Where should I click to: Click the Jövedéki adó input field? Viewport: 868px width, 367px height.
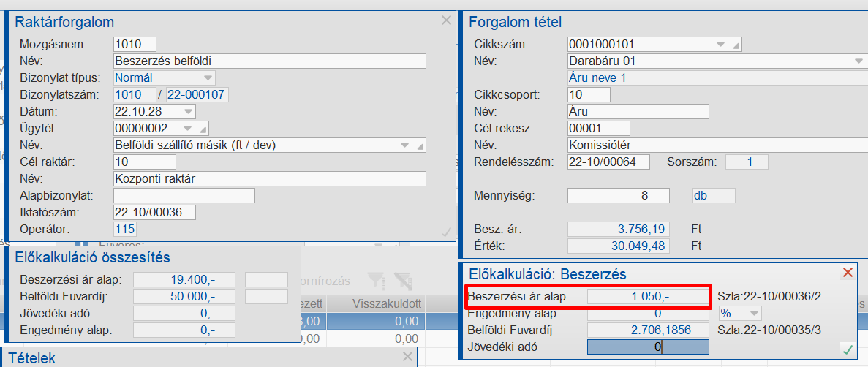648,347
